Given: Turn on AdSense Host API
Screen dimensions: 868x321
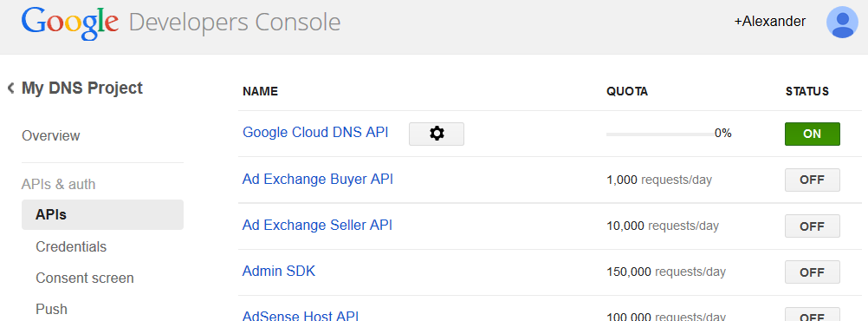Looking at the screenshot, I should point(812,314).
